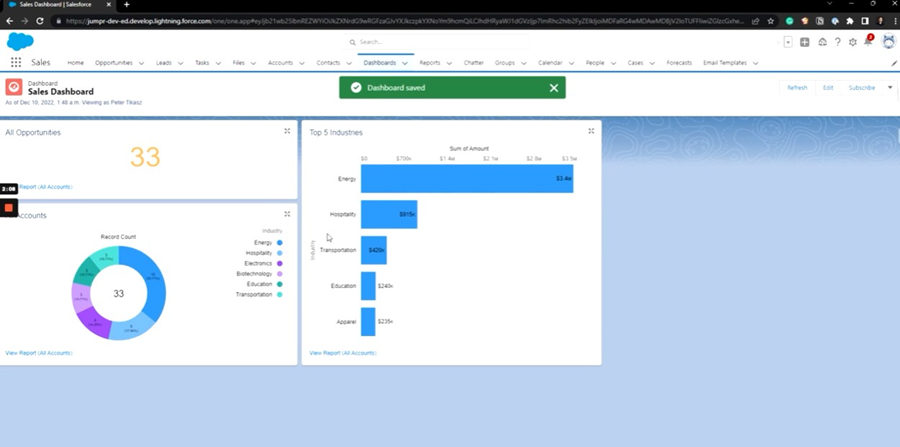
Task: Open the Calendar tab
Action: [x=550, y=63]
